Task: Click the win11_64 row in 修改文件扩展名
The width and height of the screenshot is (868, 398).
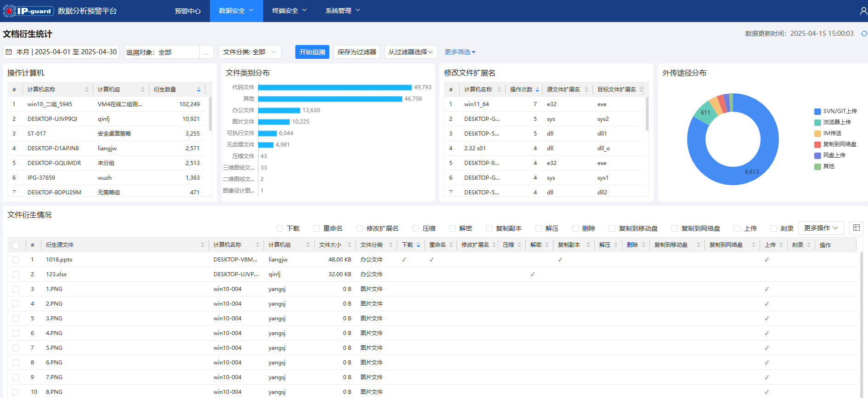Action: (x=544, y=104)
